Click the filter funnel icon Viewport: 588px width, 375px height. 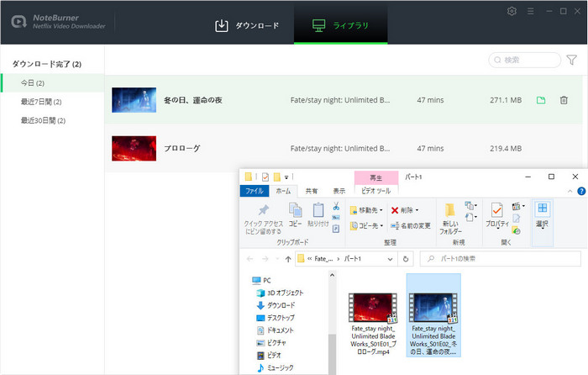coord(571,60)
